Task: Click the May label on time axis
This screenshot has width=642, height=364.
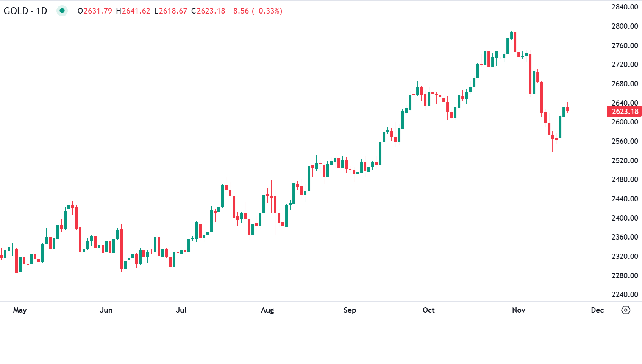Action: (x=20, y=310)
